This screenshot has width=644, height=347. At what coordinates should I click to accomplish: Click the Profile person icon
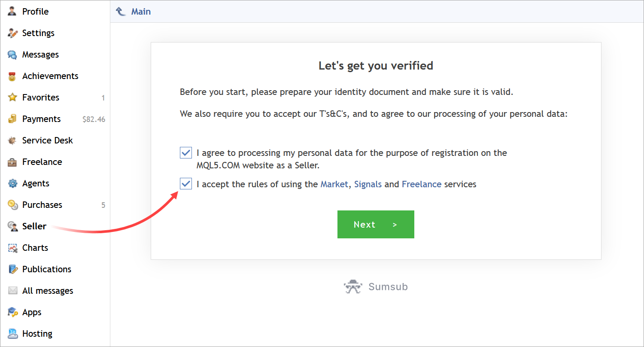pyautogui.click(x=12, y=12)
